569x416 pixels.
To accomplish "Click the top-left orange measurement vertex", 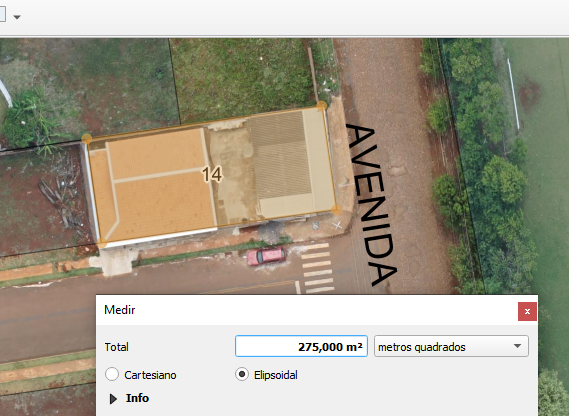I will point(87,139).
